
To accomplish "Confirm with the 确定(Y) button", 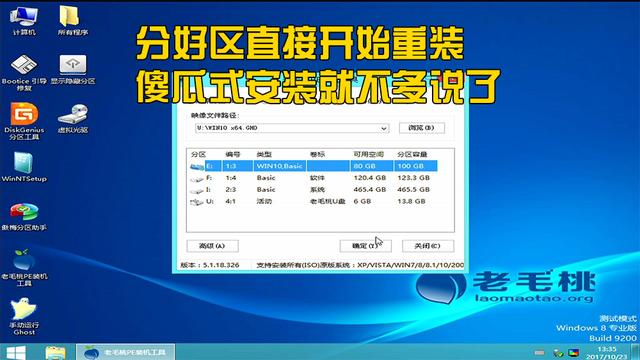I will coord(365,246).
